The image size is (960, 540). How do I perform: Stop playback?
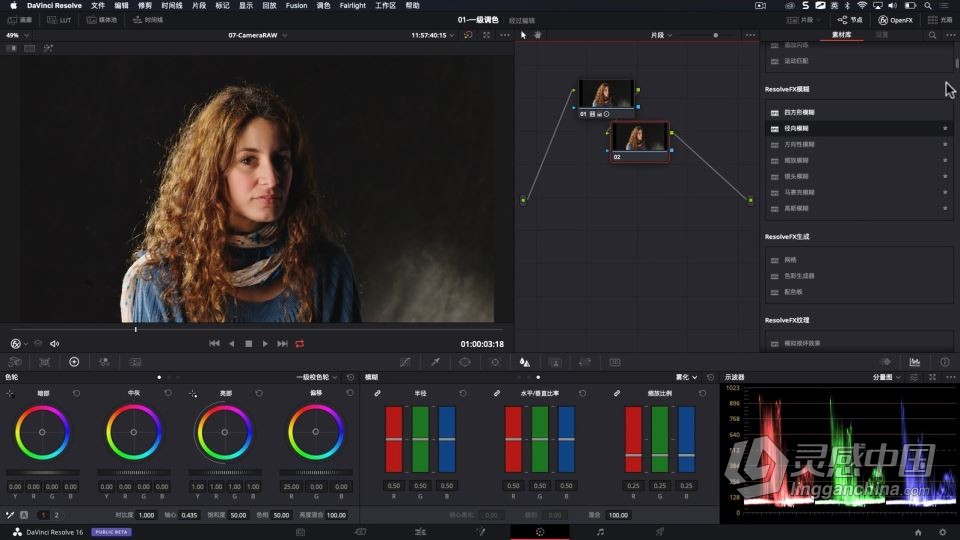(249, 344)
